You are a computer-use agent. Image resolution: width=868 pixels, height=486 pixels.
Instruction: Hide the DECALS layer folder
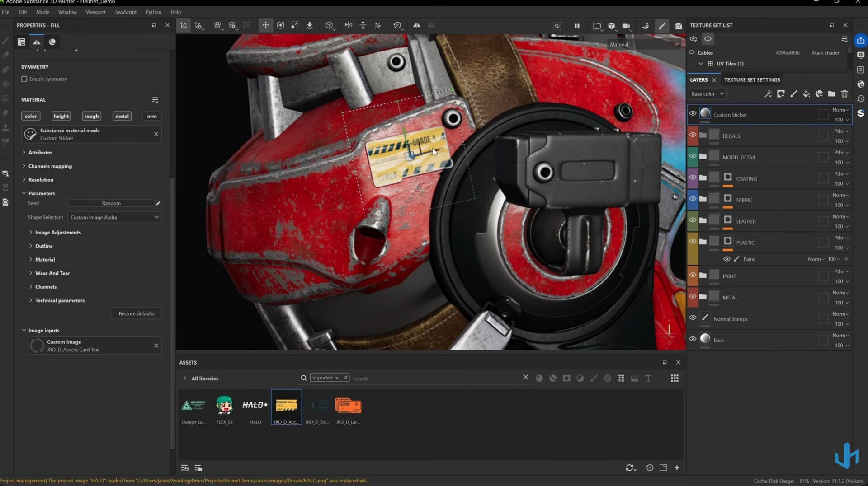pyautogui.click(x=693, y=135)
